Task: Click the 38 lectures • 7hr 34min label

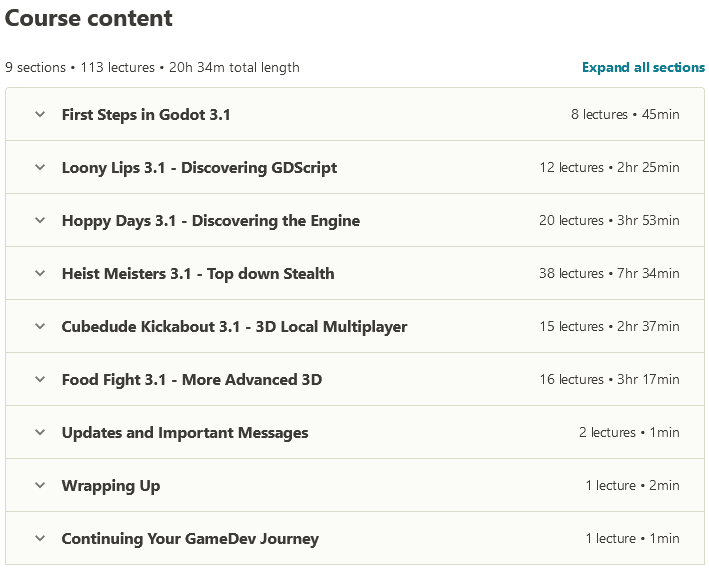Action: (609, 274)
